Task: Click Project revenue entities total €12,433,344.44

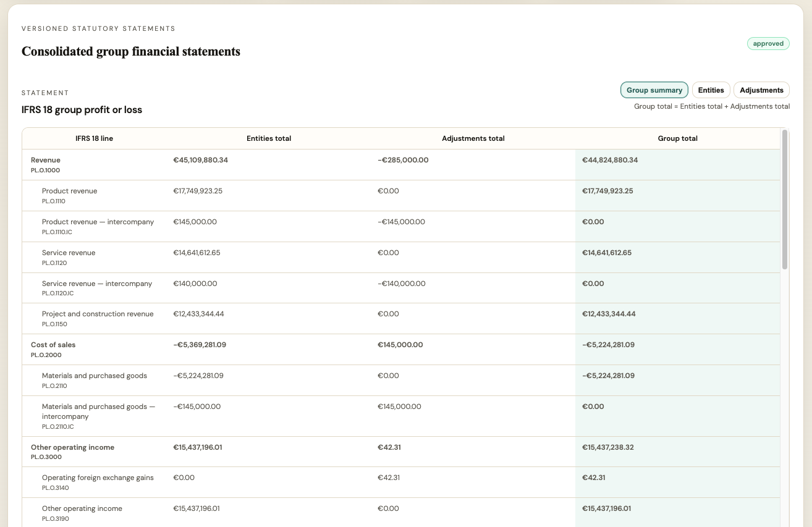Action: 199,314
